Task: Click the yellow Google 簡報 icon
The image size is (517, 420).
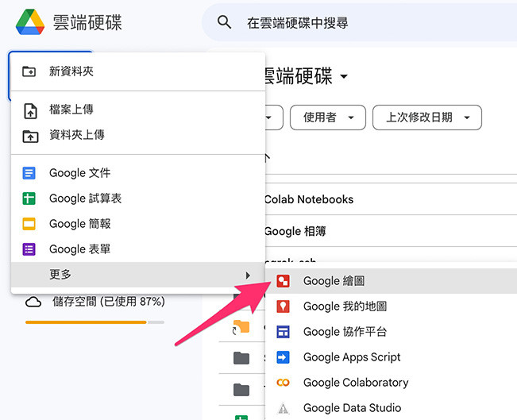Action: 29,224
